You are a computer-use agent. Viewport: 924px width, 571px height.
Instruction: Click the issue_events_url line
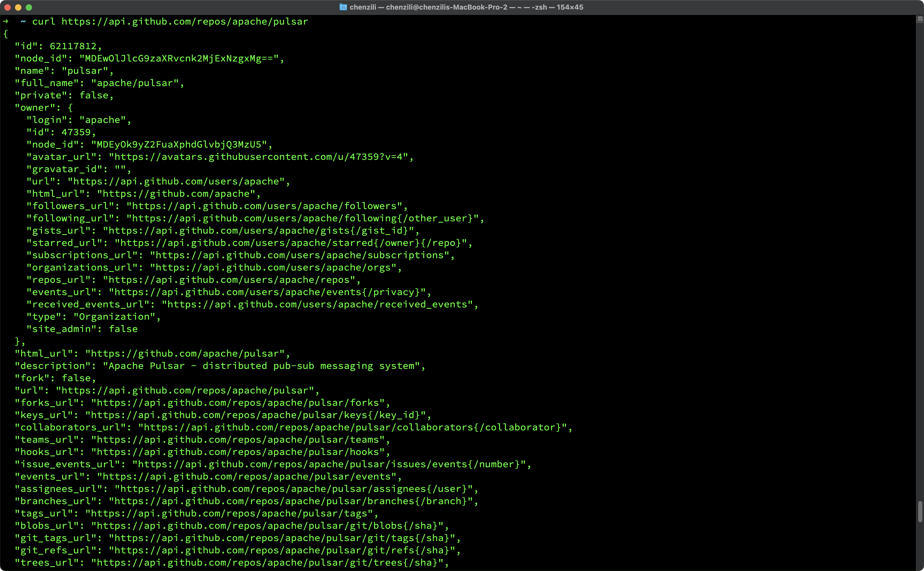pos(273,464)
